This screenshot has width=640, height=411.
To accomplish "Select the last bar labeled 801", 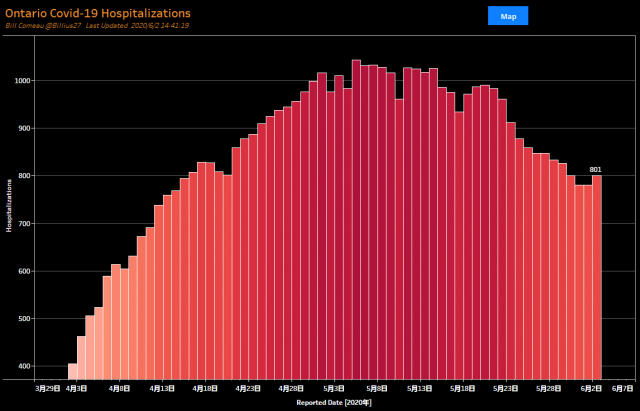I will [x=597, y=278].
